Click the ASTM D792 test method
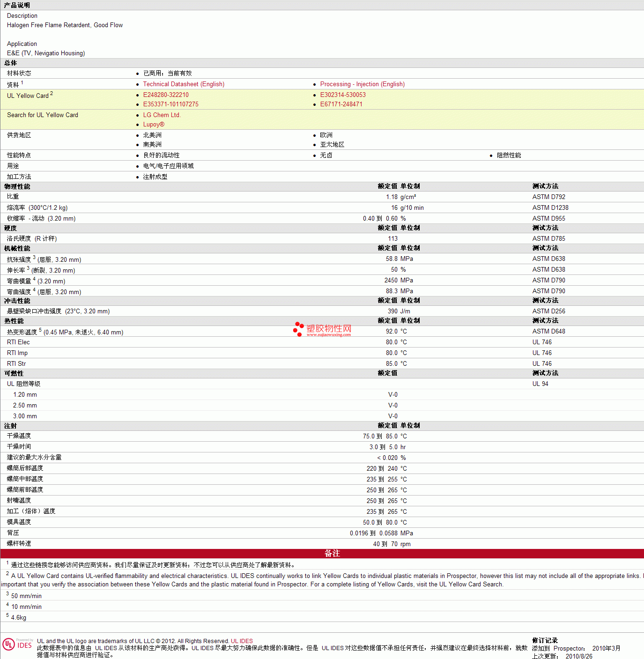644x659 pixels. point(548,197)
